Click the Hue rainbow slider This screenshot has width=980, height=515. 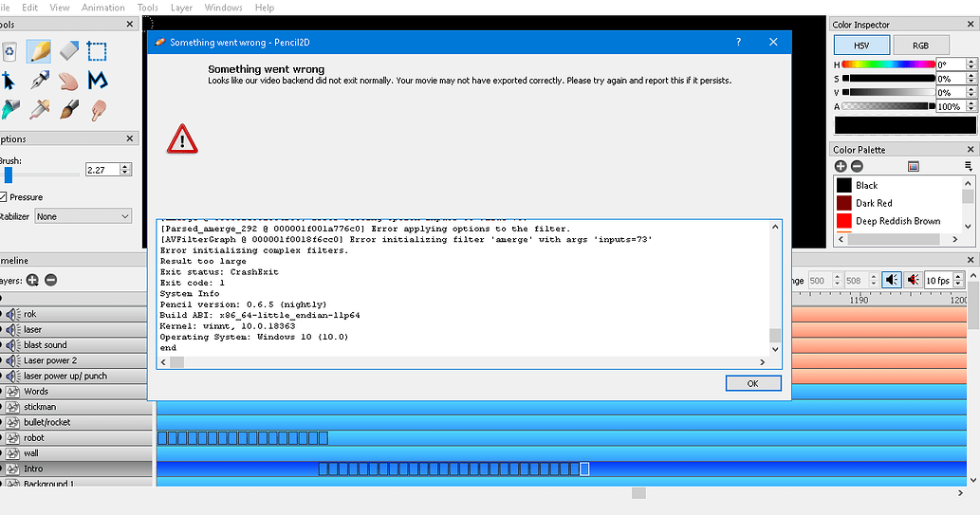pos(888,64)
